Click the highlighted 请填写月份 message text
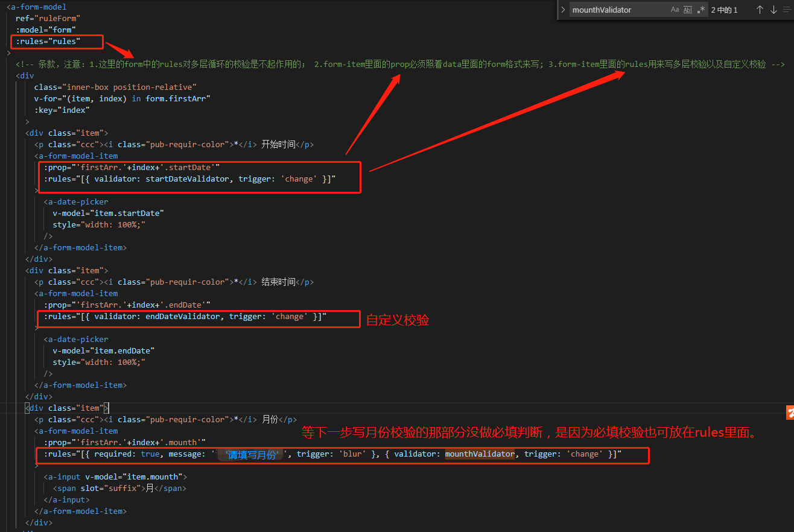The width and height of the screenshot is (794, 532). pos(250,454)
